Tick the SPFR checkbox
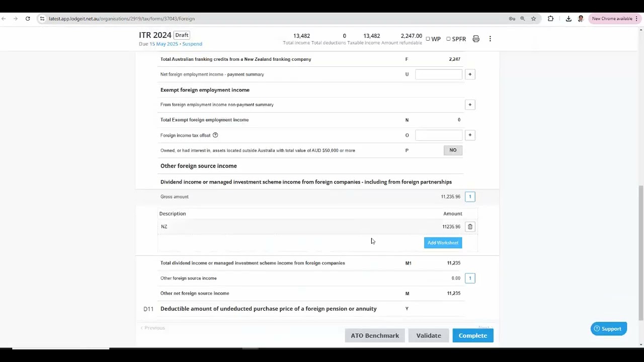This screenshot has height=362, width=644. pyautogui.click(x=448, y=39)
